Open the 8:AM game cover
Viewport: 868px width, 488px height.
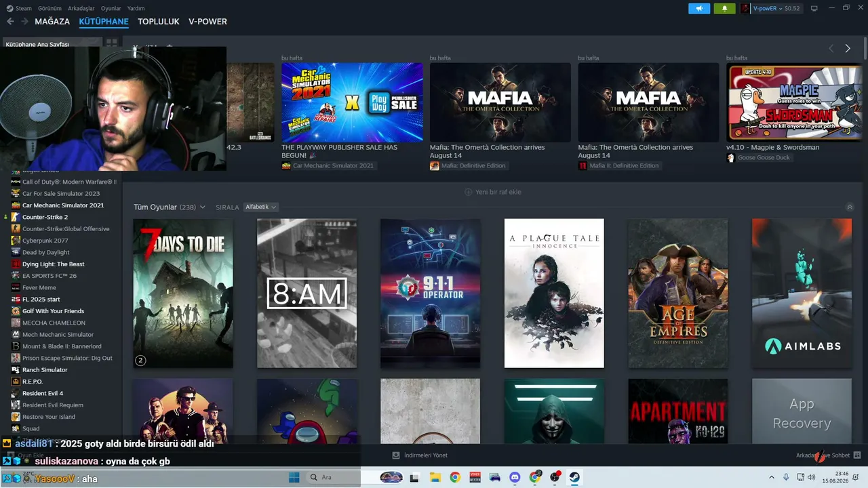[x=307, y=293]
